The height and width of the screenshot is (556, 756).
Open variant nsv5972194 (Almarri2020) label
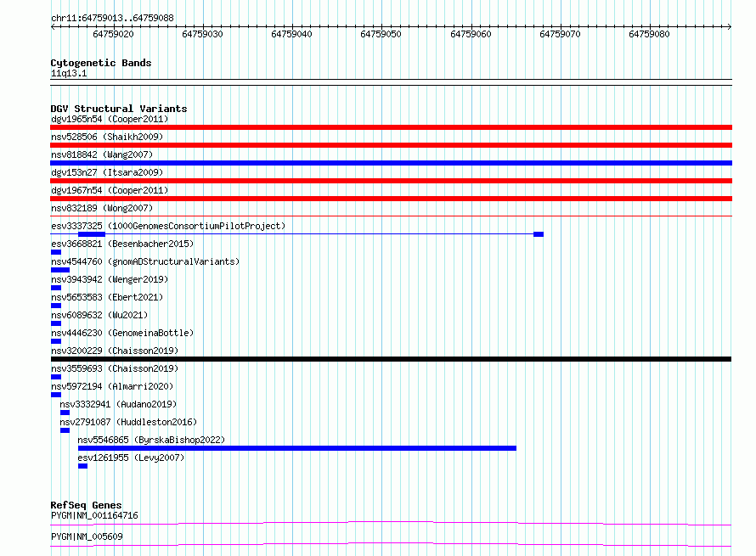pos(112,386)
